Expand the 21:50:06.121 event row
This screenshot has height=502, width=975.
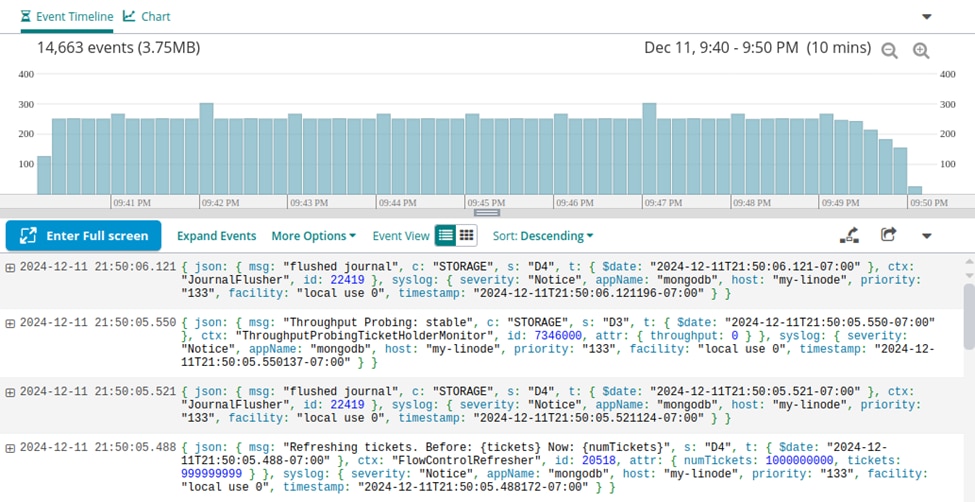coord(10,267)
